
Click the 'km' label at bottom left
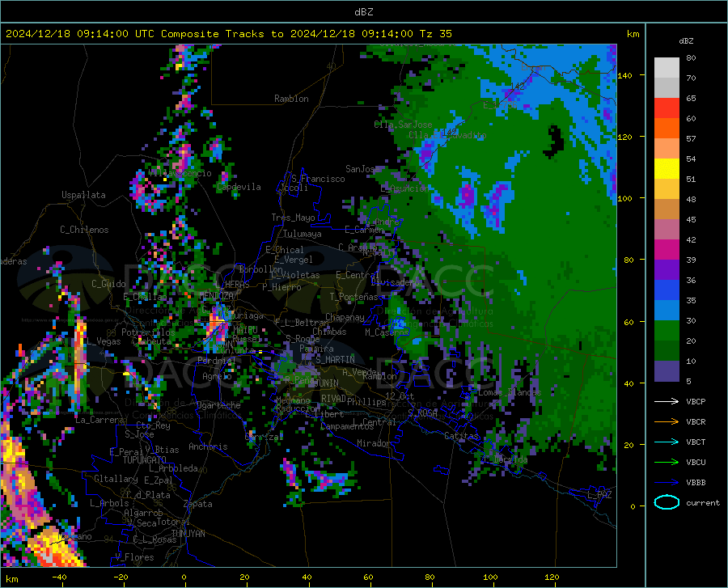[11, 579]
